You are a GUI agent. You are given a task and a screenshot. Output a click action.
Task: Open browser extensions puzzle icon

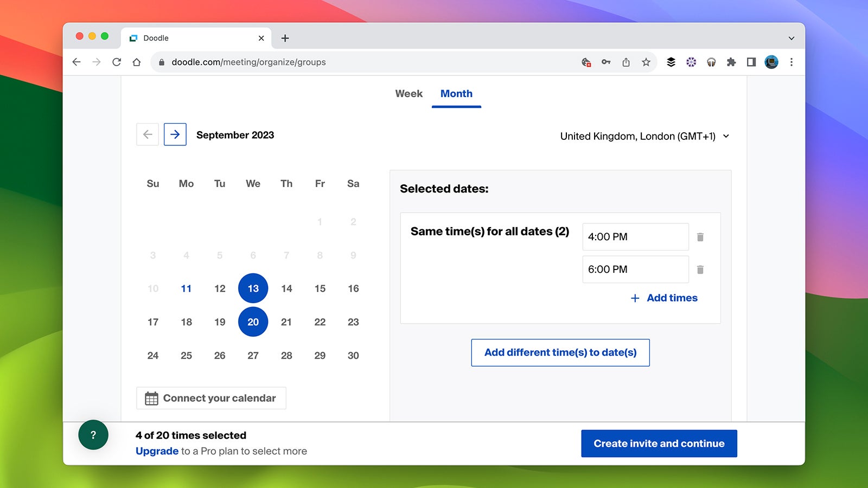(731, 62)
